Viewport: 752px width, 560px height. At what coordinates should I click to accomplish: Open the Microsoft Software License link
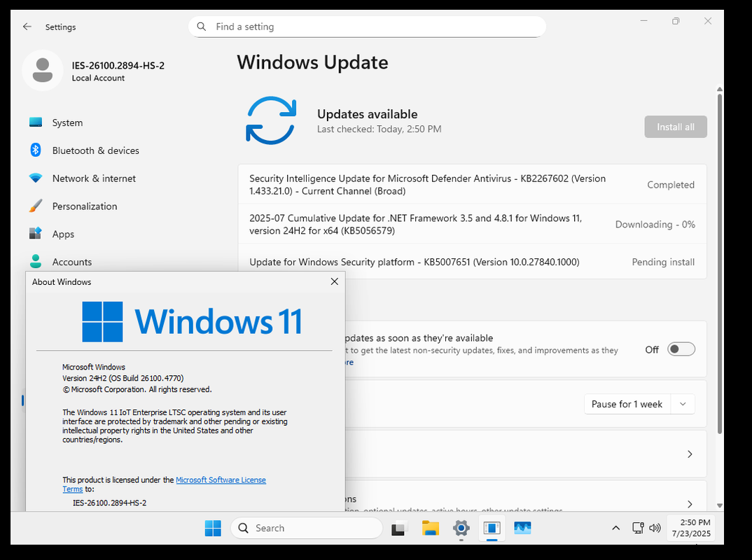(x=221, y=480)
